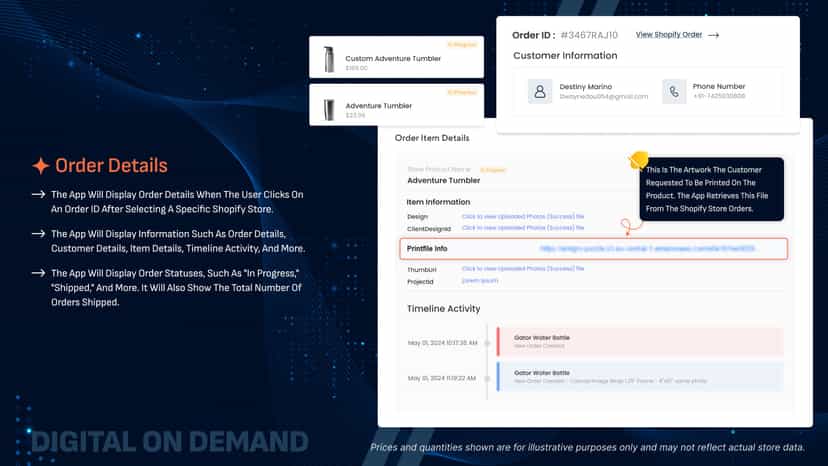Screen dimensions: 828x466
Task: Click the status badge on Custom Adventure Tumbler card
Action: coord(462,45)
